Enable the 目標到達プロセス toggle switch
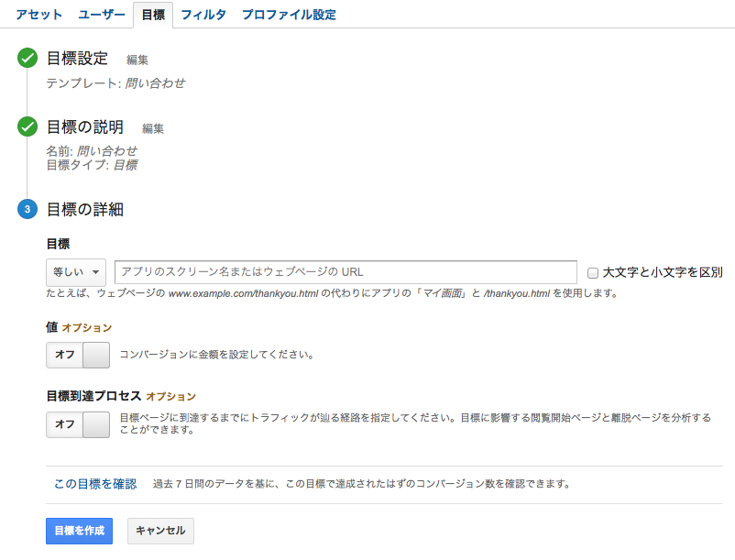Image resolution: width=735 pixels, height=560 pixels. click(77, 424)
